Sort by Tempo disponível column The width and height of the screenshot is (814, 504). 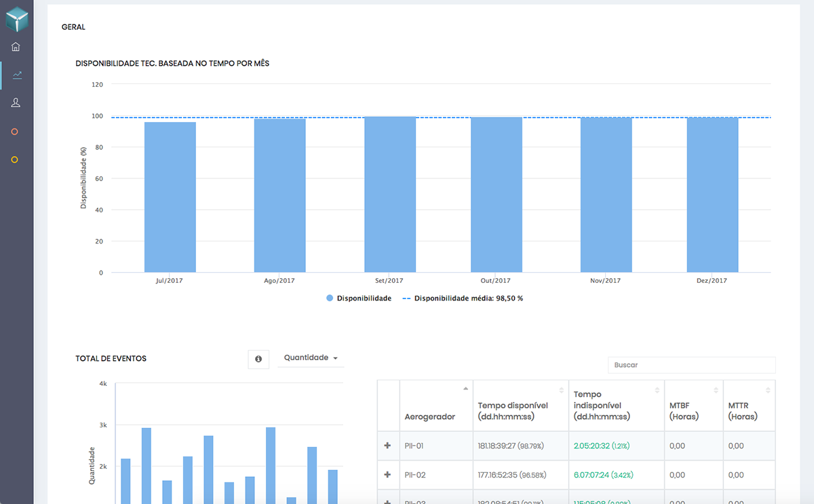tap(521, 405)
